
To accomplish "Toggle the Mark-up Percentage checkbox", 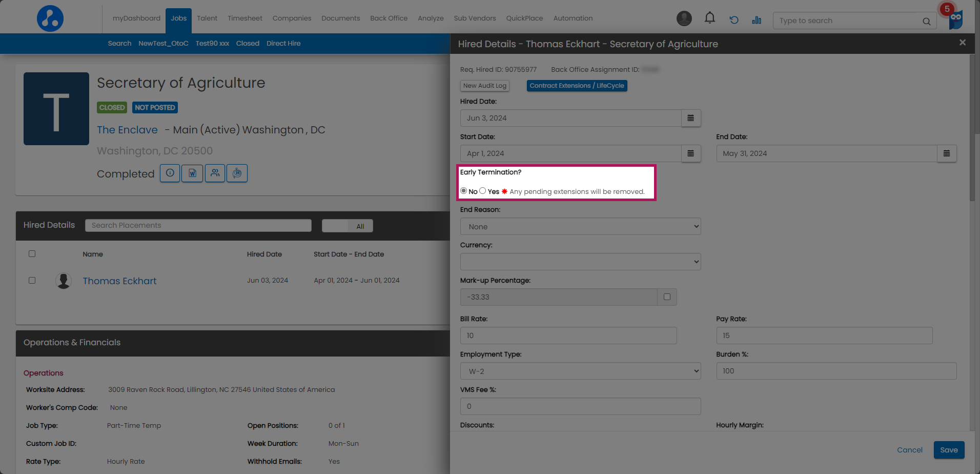I will click(x=667, y=297).
